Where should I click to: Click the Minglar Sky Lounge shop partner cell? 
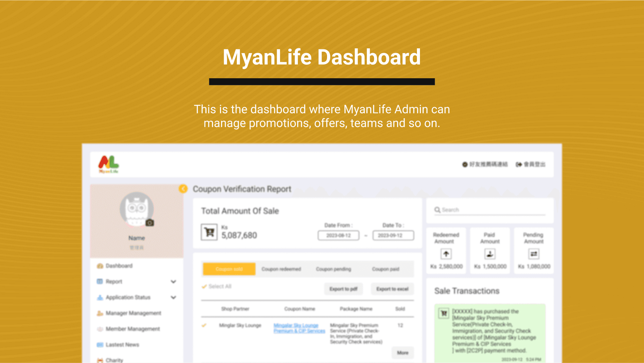click(240, 325)
